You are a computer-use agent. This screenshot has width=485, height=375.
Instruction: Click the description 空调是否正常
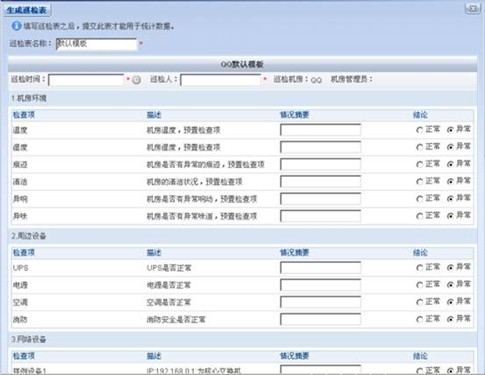[169, 303]
